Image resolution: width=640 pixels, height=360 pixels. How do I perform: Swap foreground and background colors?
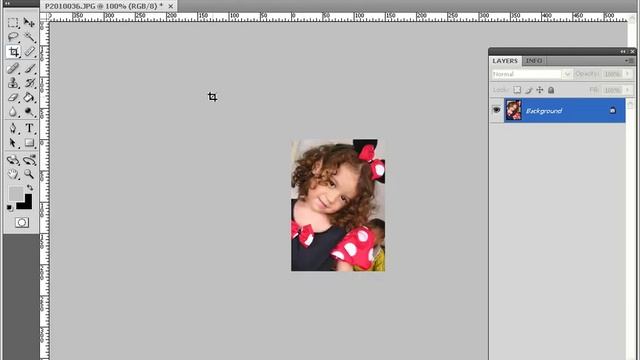tap(30, 188)
